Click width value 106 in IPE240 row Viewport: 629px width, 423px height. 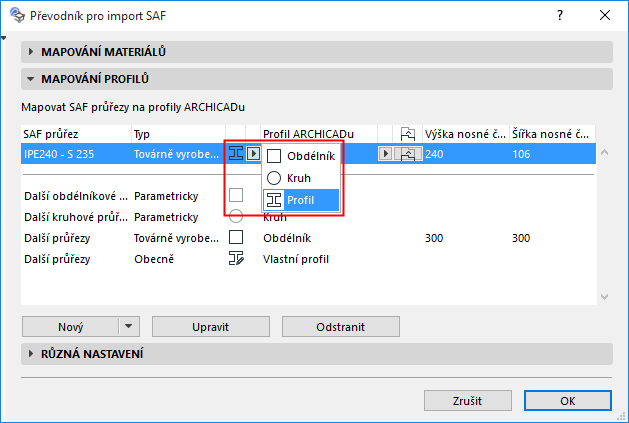click(x=521, y=154)
